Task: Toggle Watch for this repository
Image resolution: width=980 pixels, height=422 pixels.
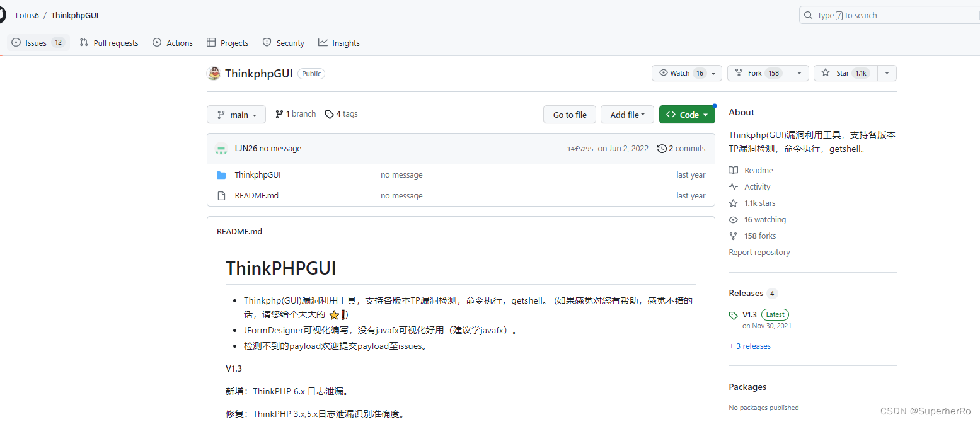Action: tap(679, 72)
